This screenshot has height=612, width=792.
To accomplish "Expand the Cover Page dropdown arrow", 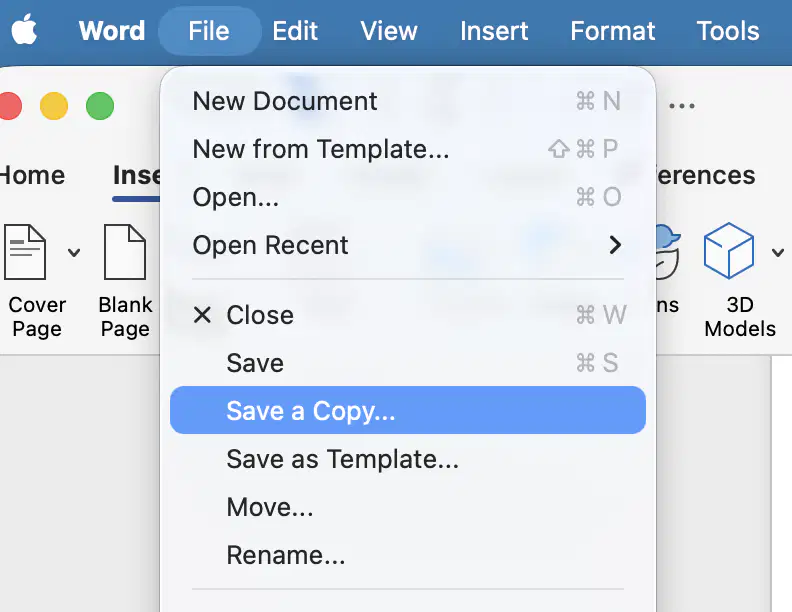I will [74, 252].
